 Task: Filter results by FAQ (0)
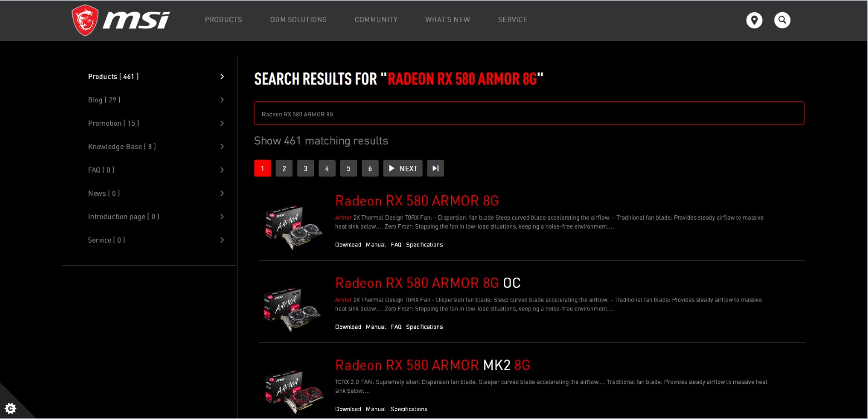point(101,170)
